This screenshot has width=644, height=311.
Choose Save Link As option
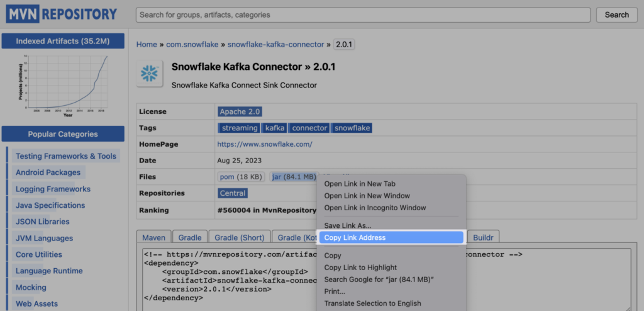[x=347, y=225]
